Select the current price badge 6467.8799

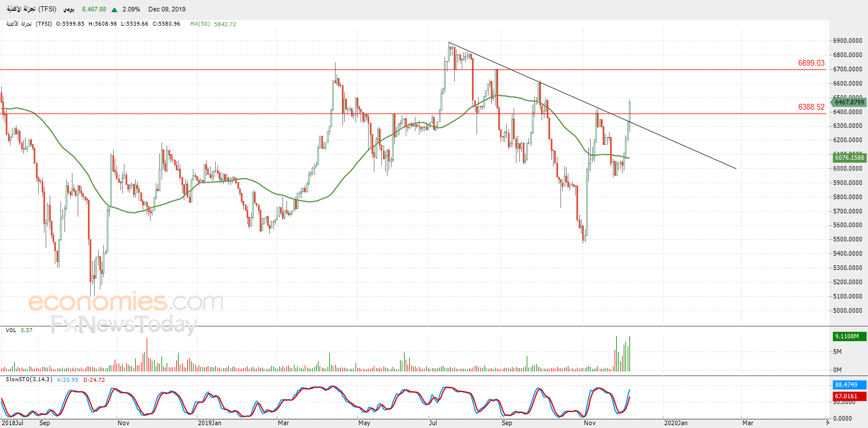coord(849,102)
